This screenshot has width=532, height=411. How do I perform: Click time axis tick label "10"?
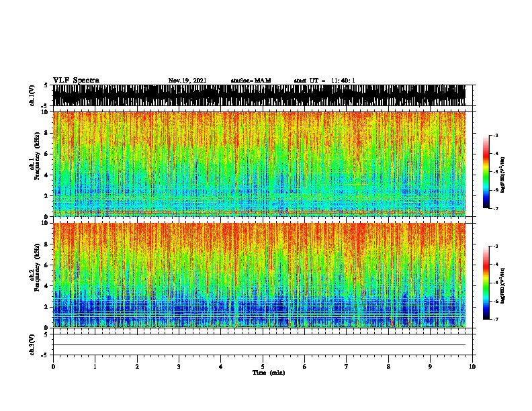472,366
